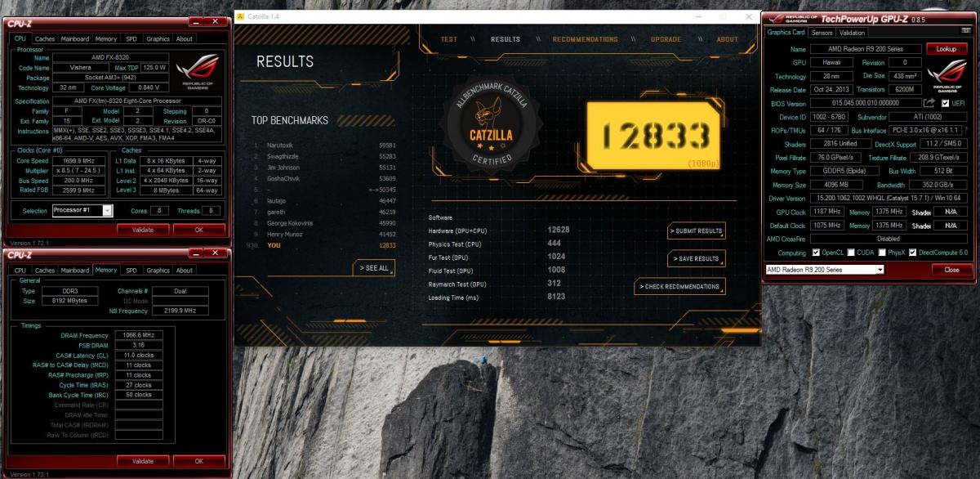Click the BIOS Version field 015.045.000.010.000000

[865, 104]
